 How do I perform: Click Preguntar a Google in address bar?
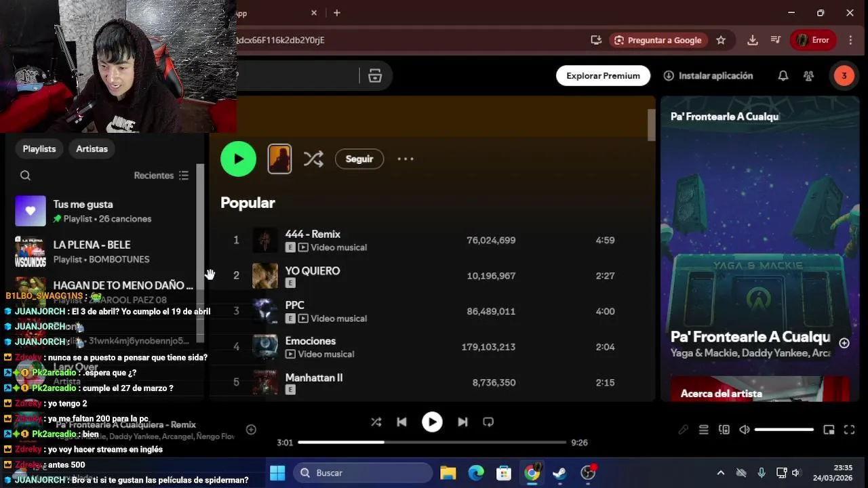tap(658, 40)
